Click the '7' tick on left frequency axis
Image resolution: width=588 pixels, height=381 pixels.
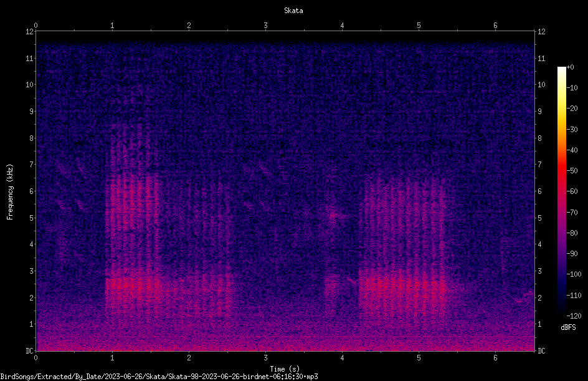[32, 165]
